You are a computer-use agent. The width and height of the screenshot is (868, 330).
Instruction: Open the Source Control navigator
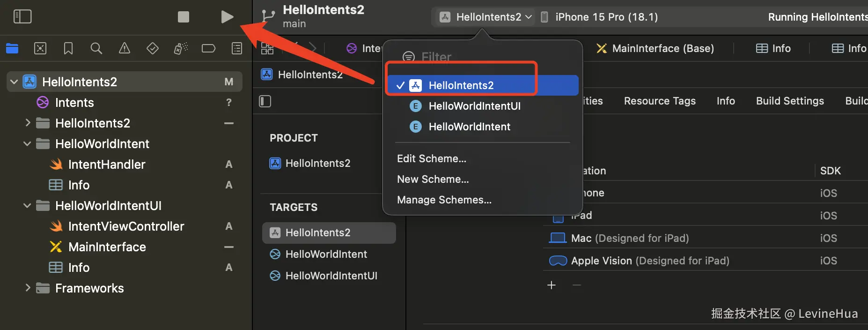pos(40,48)
